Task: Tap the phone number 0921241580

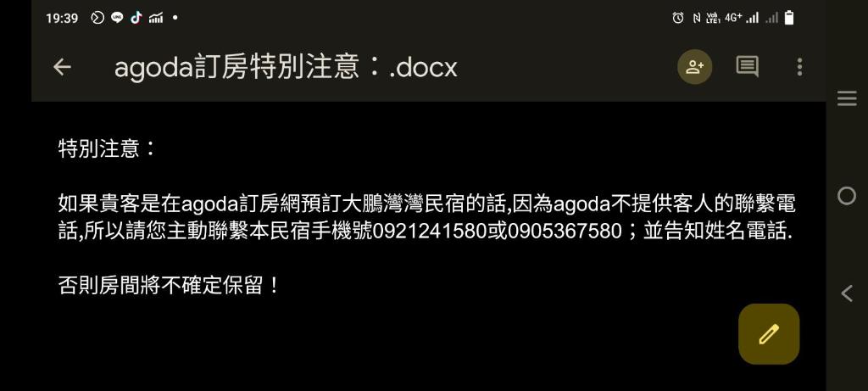Action: 430,232
